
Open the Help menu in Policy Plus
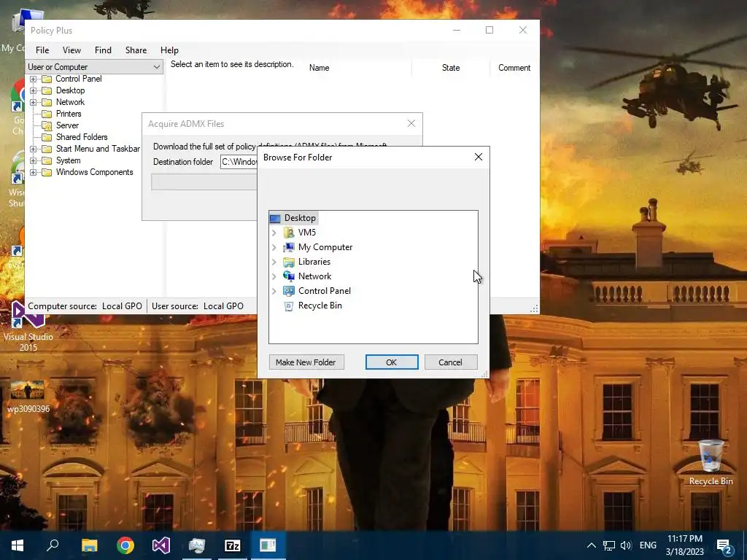[x=169, y=50]
